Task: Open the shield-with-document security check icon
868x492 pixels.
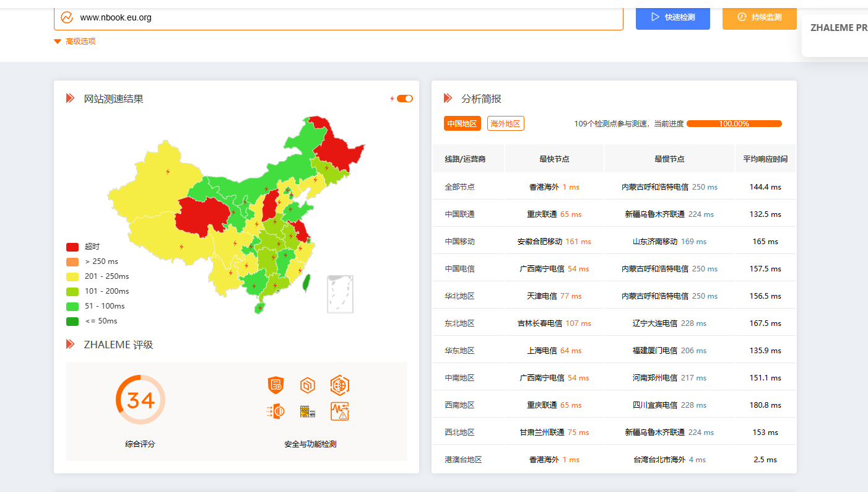Action: pyautogui.click(x=276, y=385)
